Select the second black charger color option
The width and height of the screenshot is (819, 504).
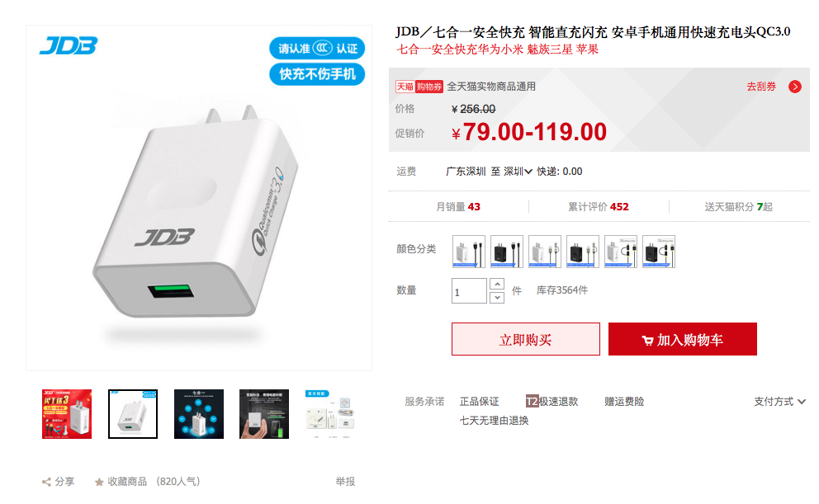(582, 252)
